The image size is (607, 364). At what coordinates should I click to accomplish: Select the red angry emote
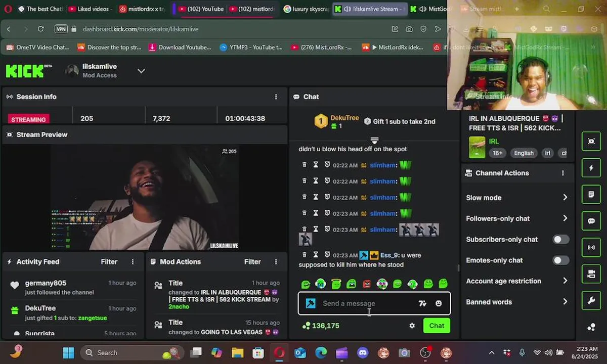click(x=367, y=284)
